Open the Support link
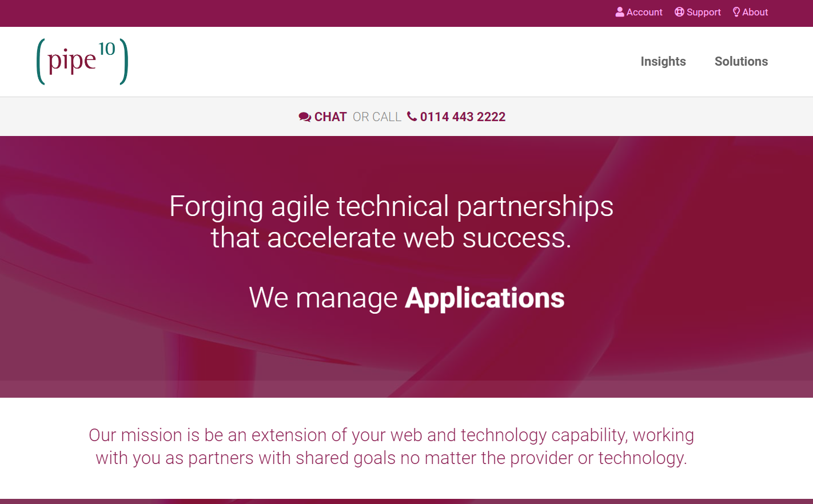This screenshot has height=504, width=813. click(x=698, y=12)
